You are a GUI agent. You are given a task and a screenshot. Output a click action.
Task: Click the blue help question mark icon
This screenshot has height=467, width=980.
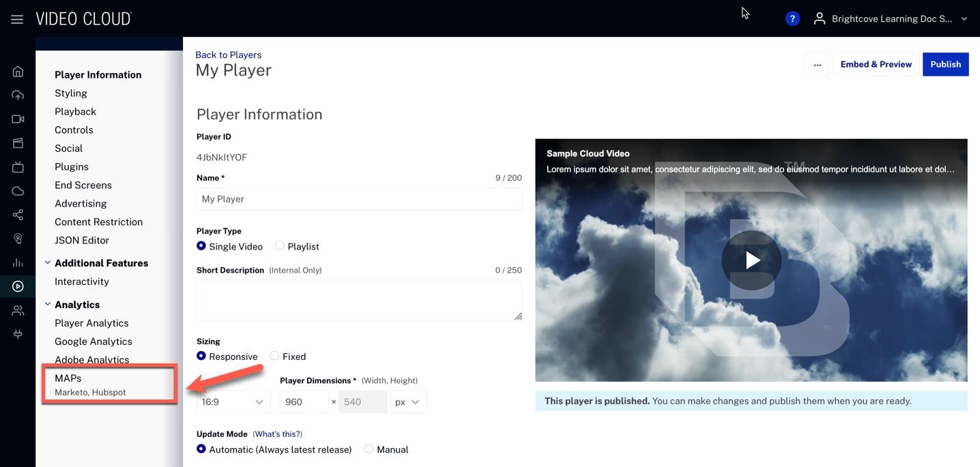792,19
